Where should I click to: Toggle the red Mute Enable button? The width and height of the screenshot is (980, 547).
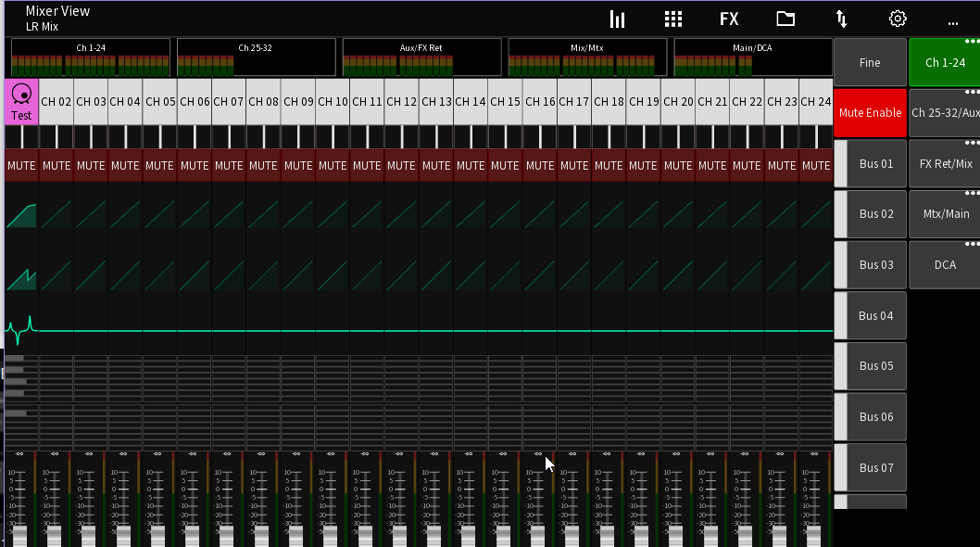[870, 113]
